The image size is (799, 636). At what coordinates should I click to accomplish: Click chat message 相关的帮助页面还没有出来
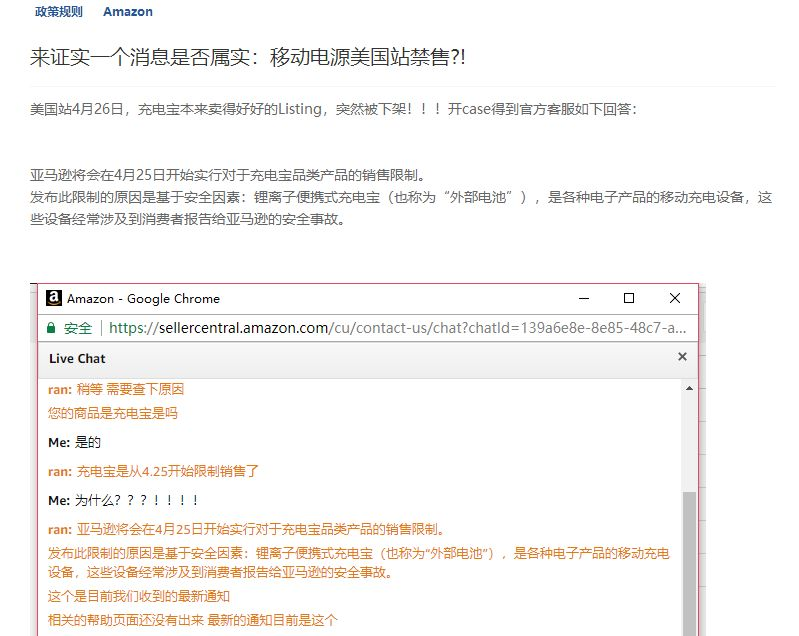pyautogui.click(x=193, y=620)
